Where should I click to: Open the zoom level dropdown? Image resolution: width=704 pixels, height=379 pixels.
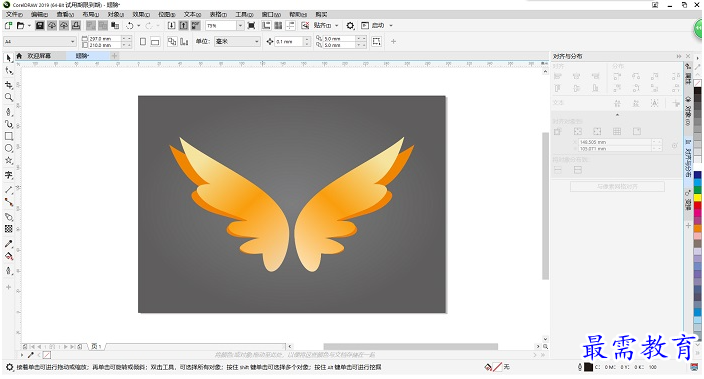click(x=240, y=26)
